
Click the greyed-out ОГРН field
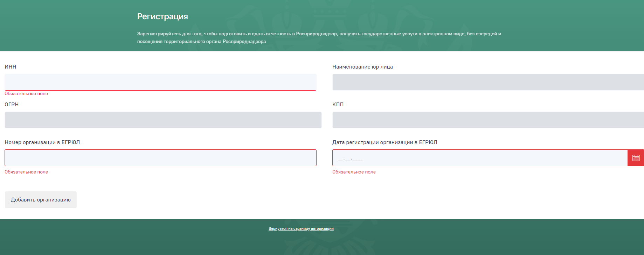tap(163, 120)
